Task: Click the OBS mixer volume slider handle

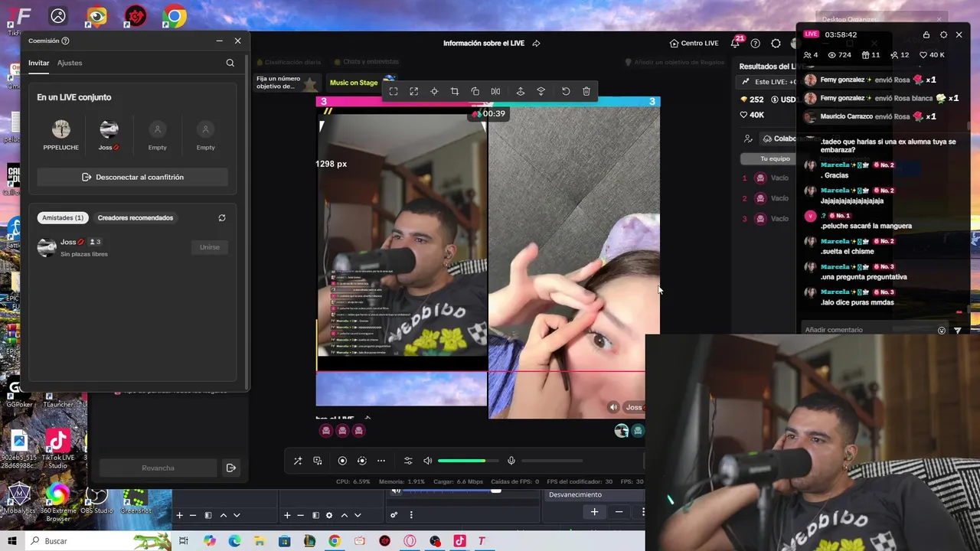Action: click(x=496, y=491)
